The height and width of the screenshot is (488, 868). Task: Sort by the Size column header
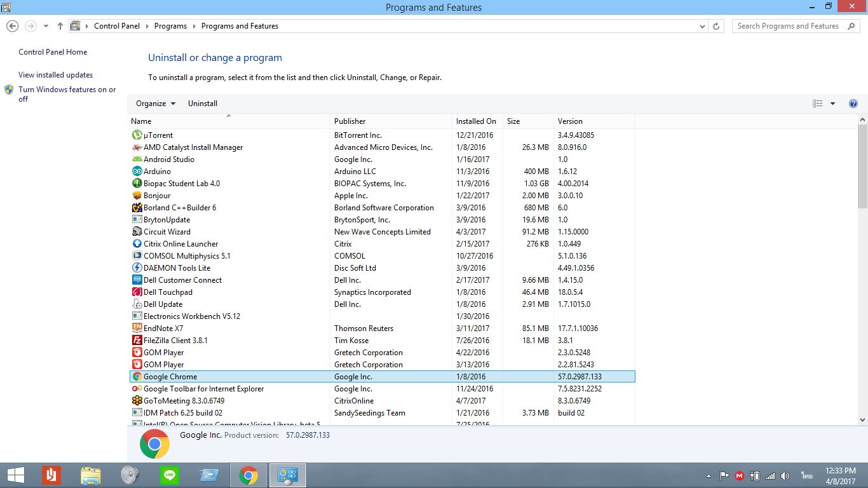tap(528, 121)
